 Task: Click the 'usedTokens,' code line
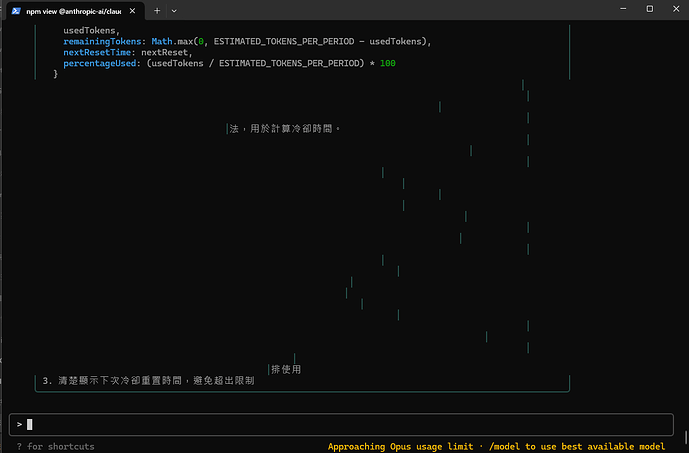point(91,30)
